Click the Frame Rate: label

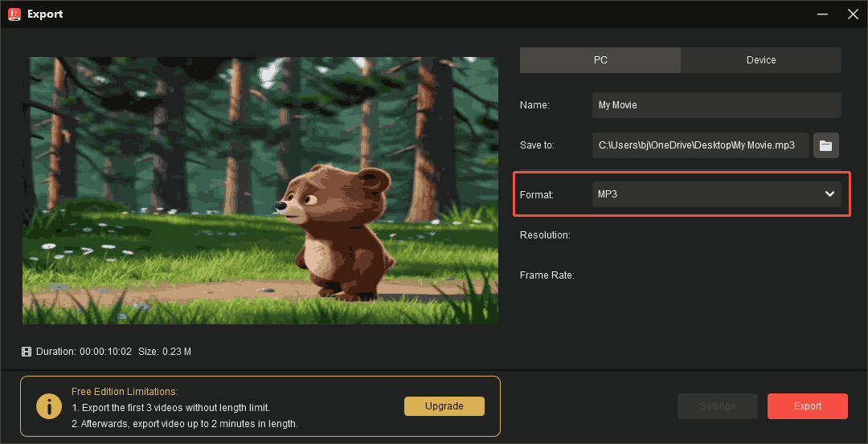[547, 275]
